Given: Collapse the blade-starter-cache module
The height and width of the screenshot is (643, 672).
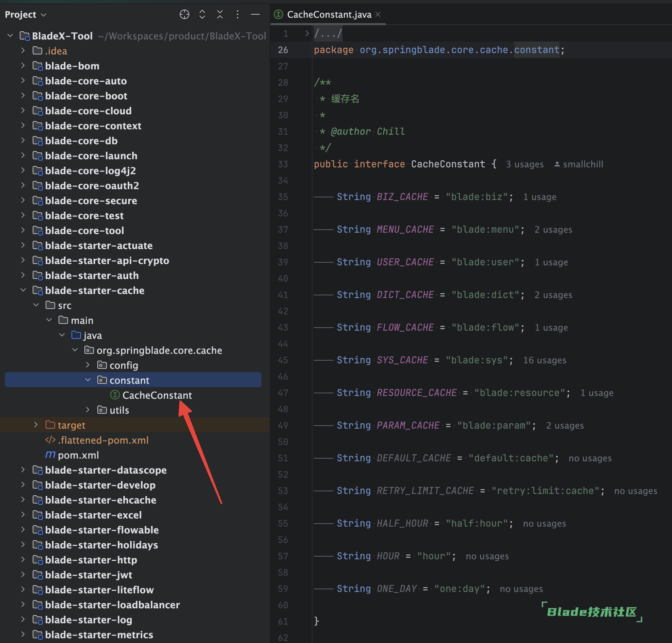Looking at the screenshot, I should coord(23,290).
